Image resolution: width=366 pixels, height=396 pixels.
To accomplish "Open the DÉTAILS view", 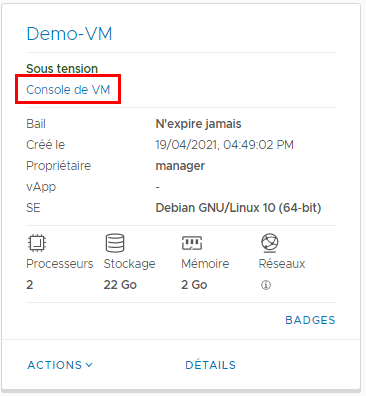I will pyautogui.click(x=211, y=365).
